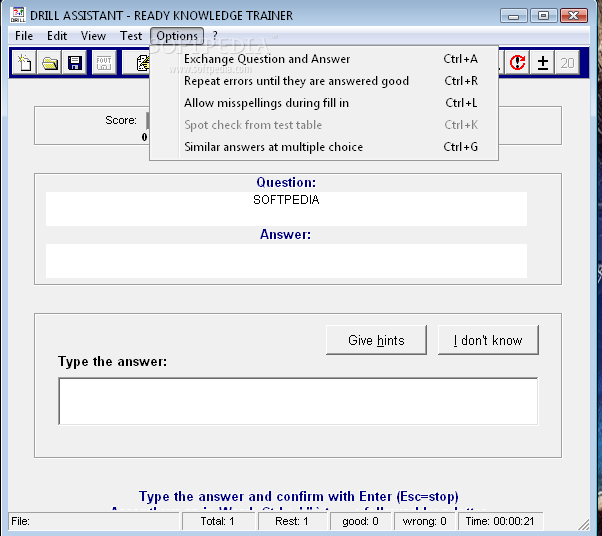The height and width of the screenshot is (536, 602).
Task: Click the Time: 00:00:21 status entry
Action: tap(500, 521)
